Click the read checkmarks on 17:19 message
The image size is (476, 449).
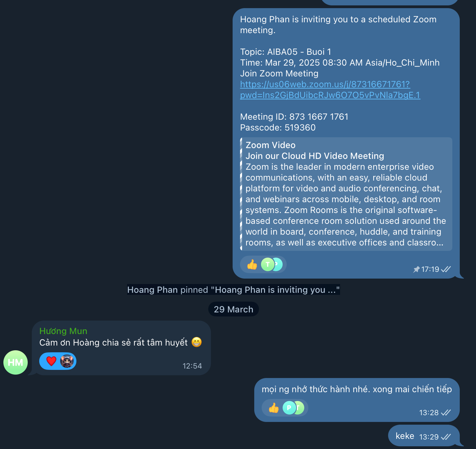[x=446, y=269]
